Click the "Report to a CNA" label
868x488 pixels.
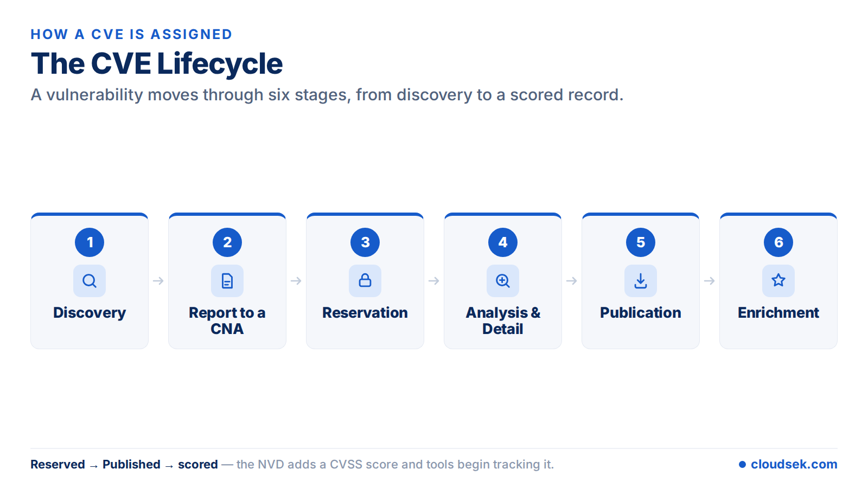tap(227, 320)
